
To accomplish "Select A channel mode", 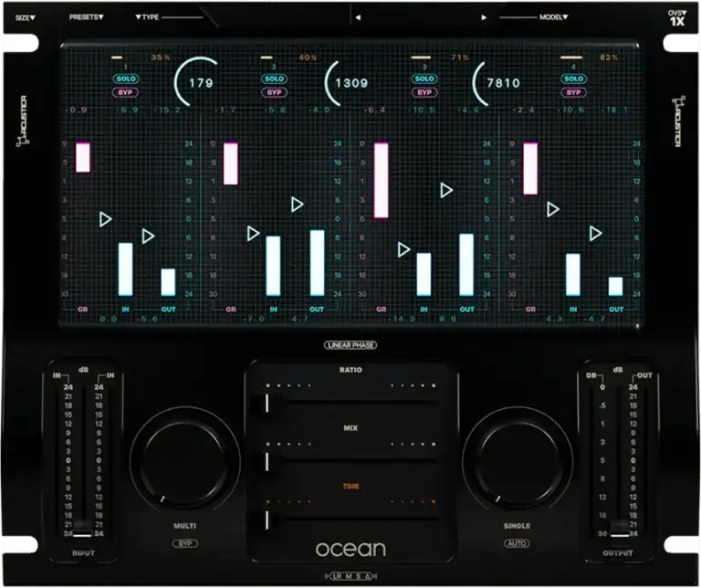I will click(x=368, y=576).
